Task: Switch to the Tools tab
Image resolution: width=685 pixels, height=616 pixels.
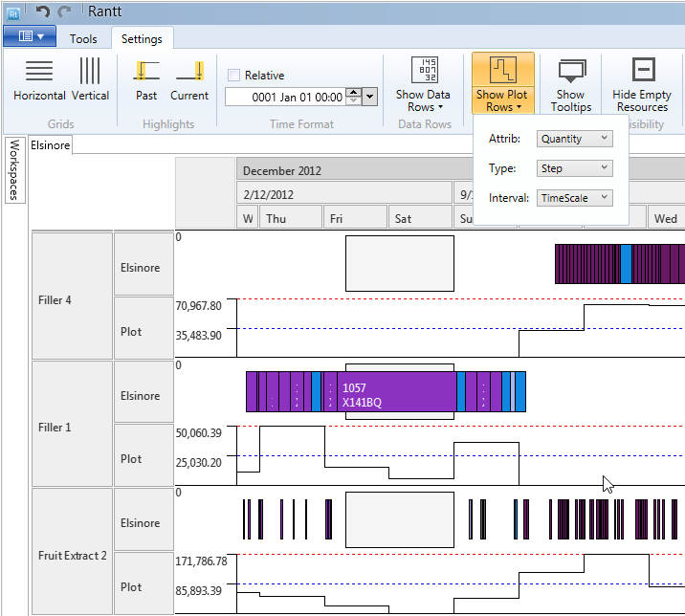Action: click(x=83, y=39)
